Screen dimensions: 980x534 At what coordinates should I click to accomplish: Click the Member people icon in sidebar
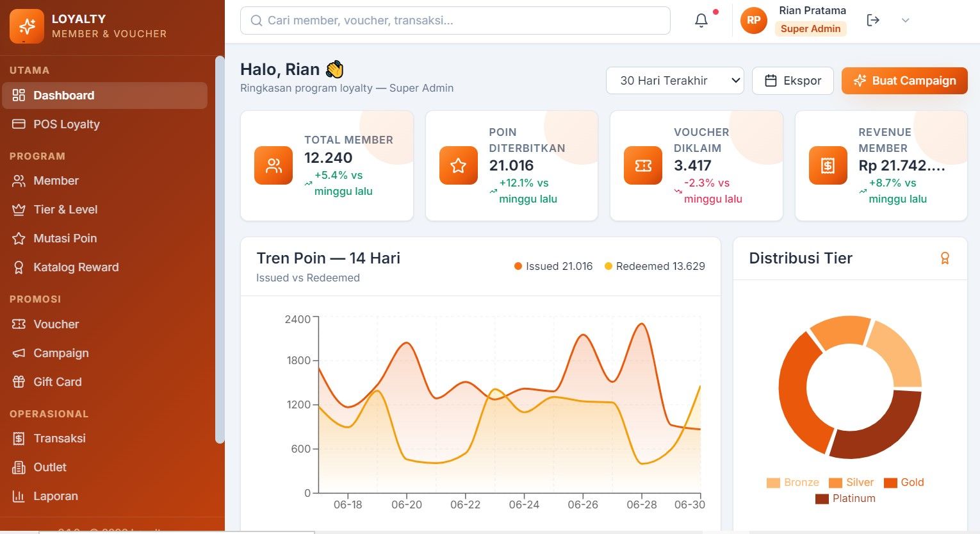point(19,181)
